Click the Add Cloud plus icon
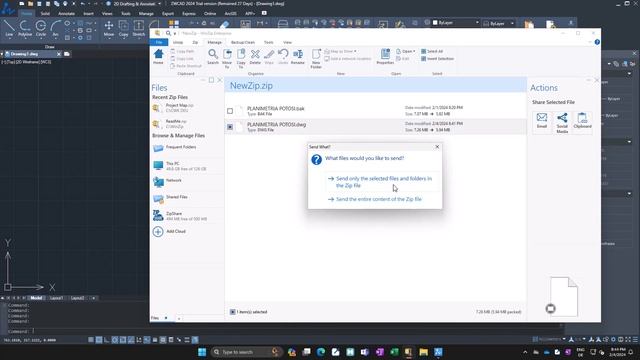The width and height of the screenshot is (640, 360). click(x=158, y=231)
